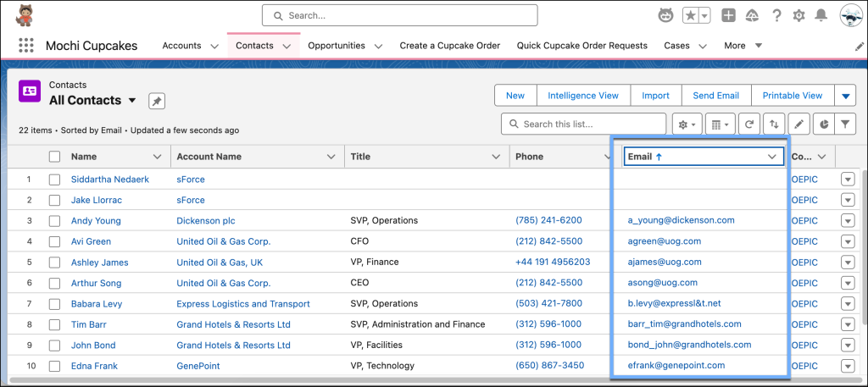Pin the All Contacts list view

(157, 101)
